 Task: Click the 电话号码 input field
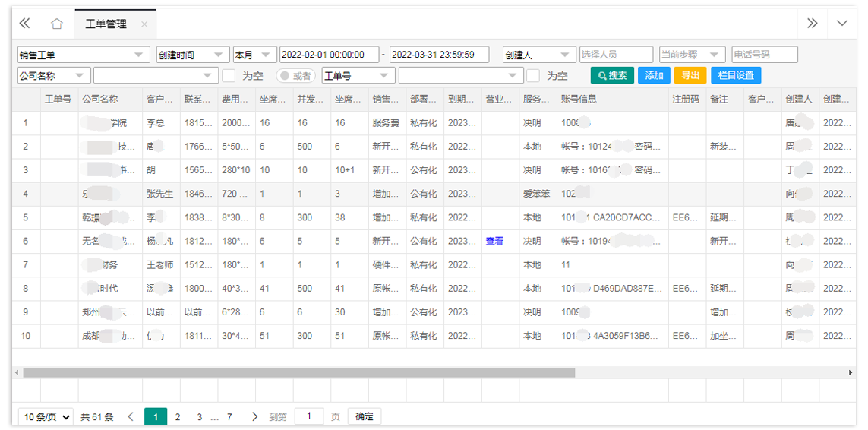[764, 55]
